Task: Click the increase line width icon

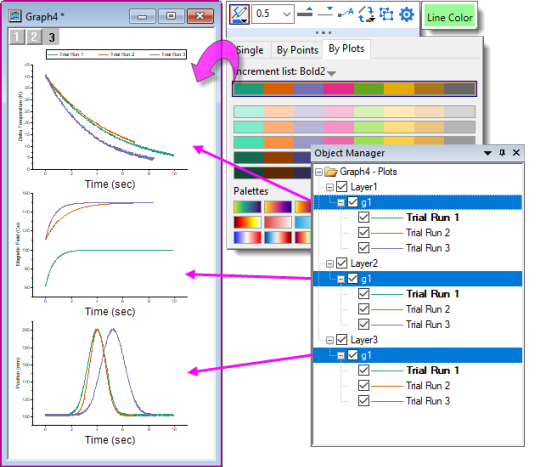Action: [305, 13]
